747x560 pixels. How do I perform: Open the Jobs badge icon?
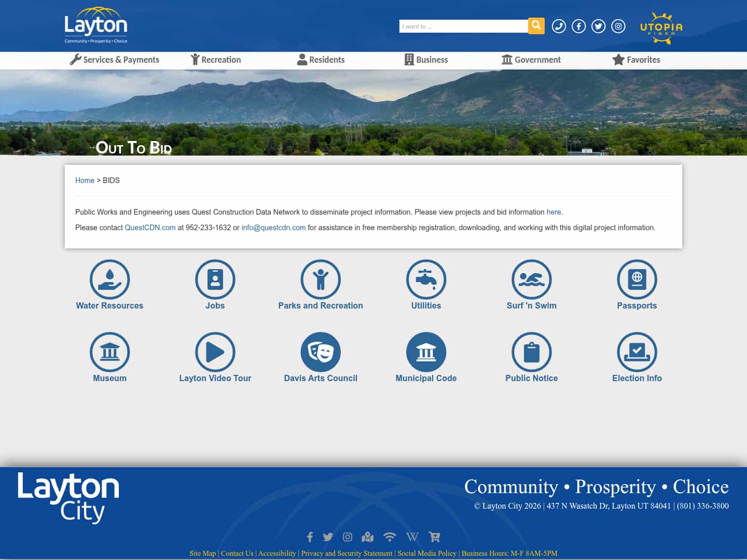pyautogui.click(x=215, y=279)
